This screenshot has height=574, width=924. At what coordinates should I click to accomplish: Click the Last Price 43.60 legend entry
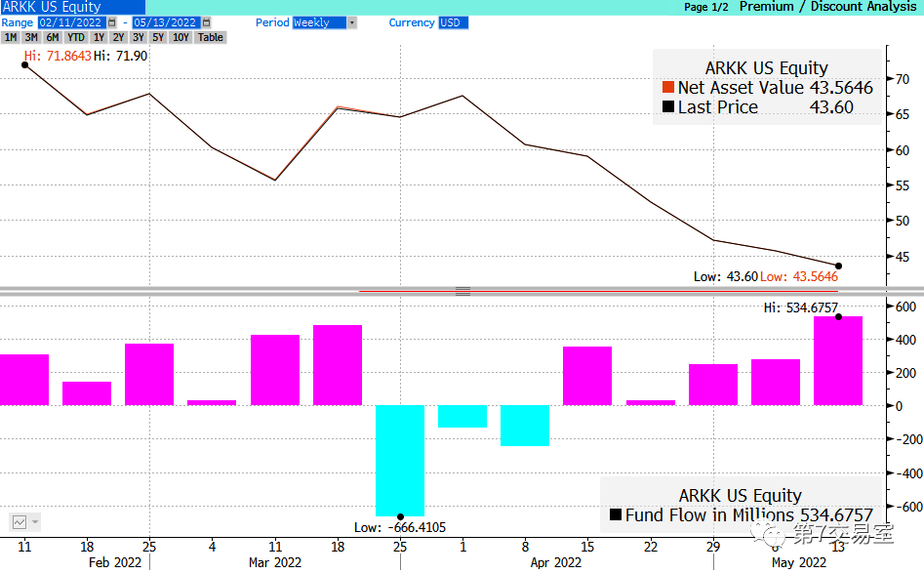point(758,106)
